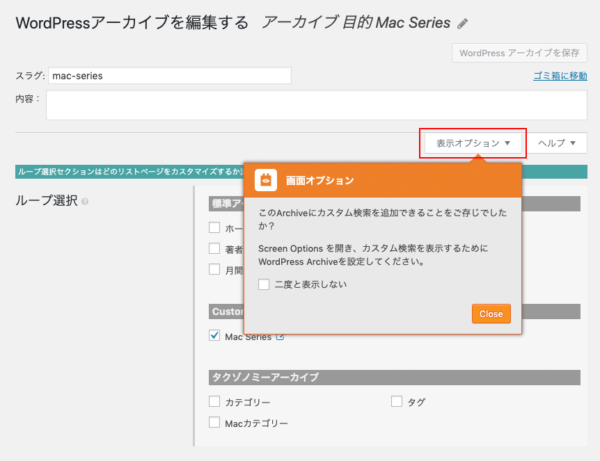Click the orange 画面オプション popup icon
This screenshot has height=461, width=600.
coord(266,180)
